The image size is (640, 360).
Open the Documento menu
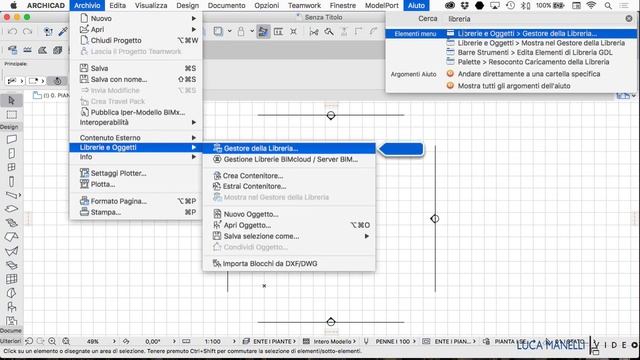click(x=227, y=5)
